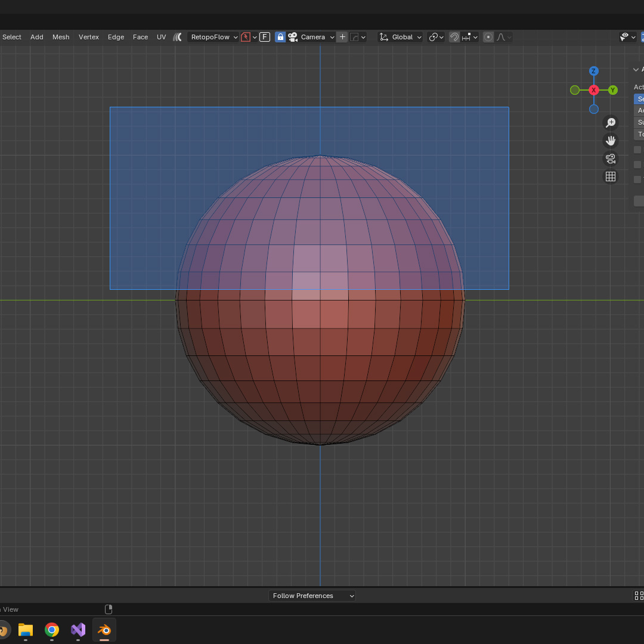The height and width of the screenshot is (644, 644).
Task: Click the blue Z axis gizmo ball
Action: tap(593, 71)
